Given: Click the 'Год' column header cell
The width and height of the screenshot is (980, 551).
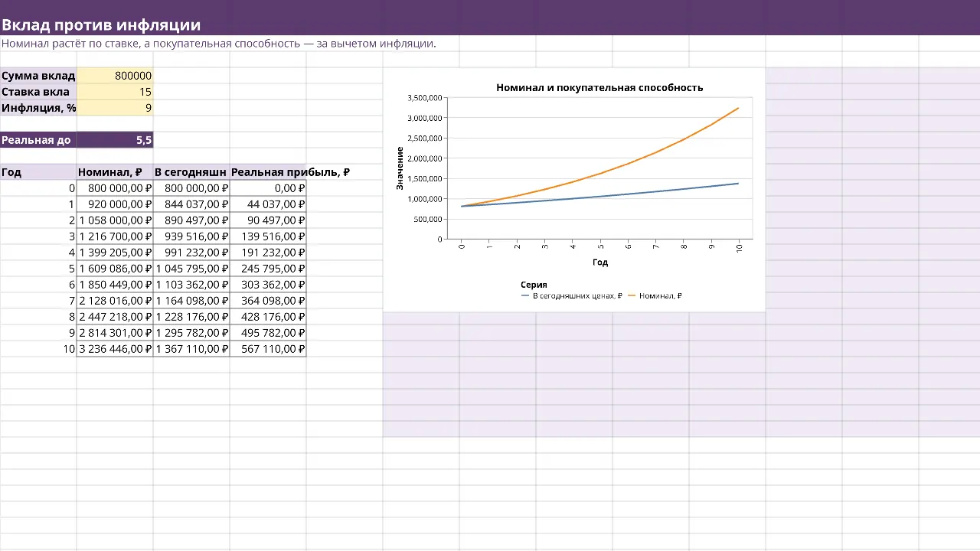Looking at the screenshot, I should [x=38, y=172].
